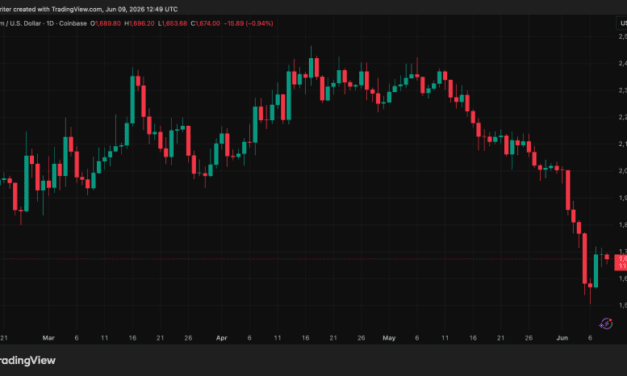Screen dimensions: 627x376
Task: Click the long red candle right after Jun label
Action: tap(568, 190)
